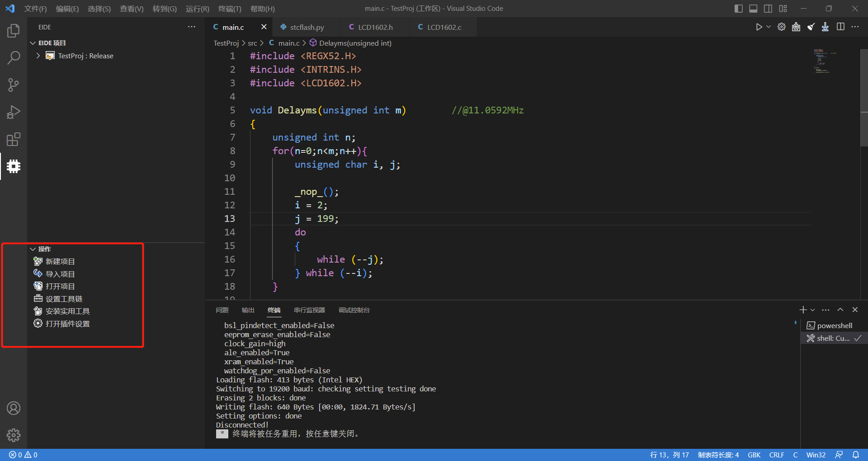Select the main.c editor tab
868x461 pixels.
point(233,27)
